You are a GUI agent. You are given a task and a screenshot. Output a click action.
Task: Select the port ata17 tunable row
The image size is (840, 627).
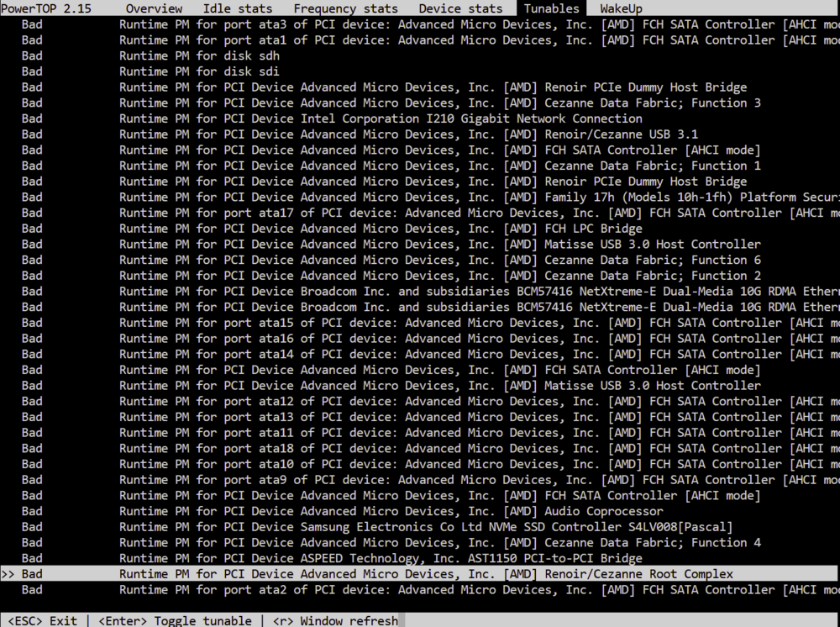[420, 213]
